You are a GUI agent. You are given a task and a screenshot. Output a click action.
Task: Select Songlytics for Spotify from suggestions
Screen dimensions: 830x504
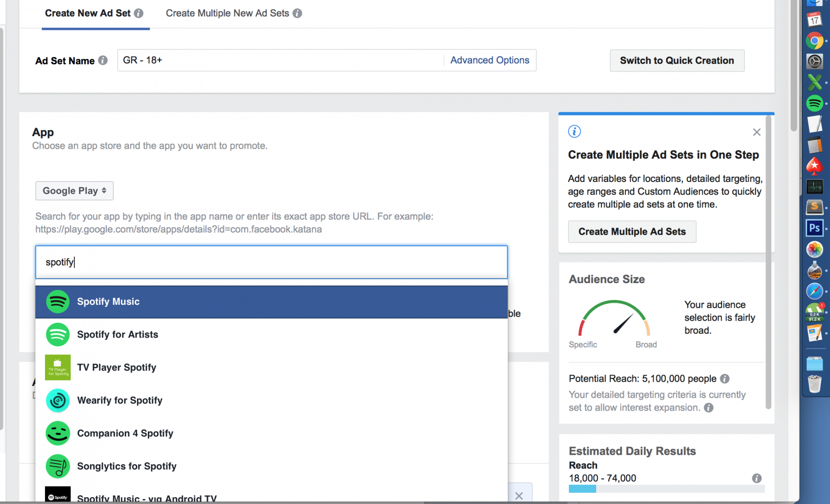pyautogui.click(x=271, y=466)
